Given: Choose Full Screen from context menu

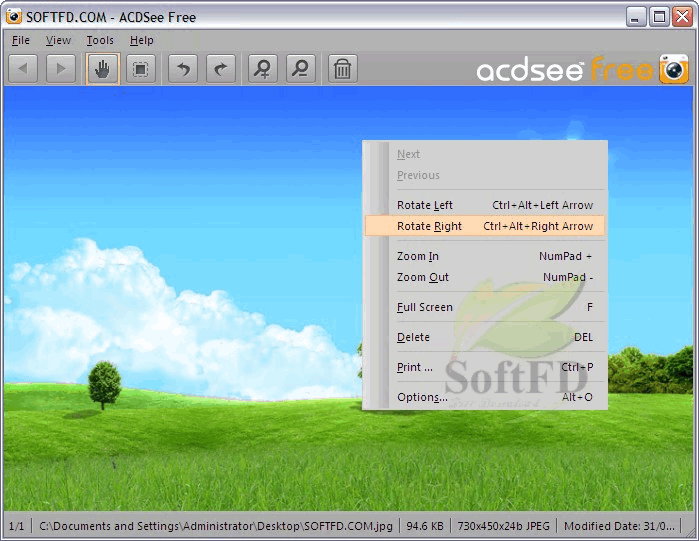Looking at the screenshot, I should [485, 307].
